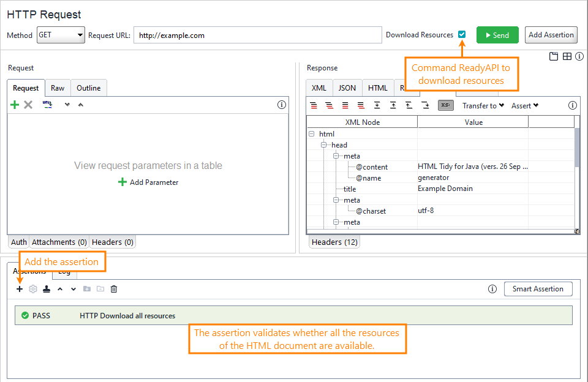Delete the assertion using the trash icon

point(114,288)
